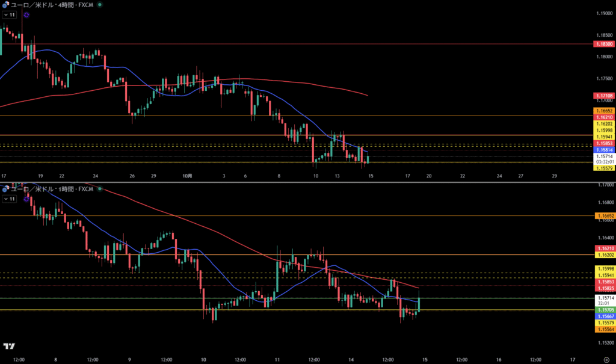The width and height of the screenshot is (616, 364).
Task: Click the TradingView logo at bottom left
Action: coord(9,346)
